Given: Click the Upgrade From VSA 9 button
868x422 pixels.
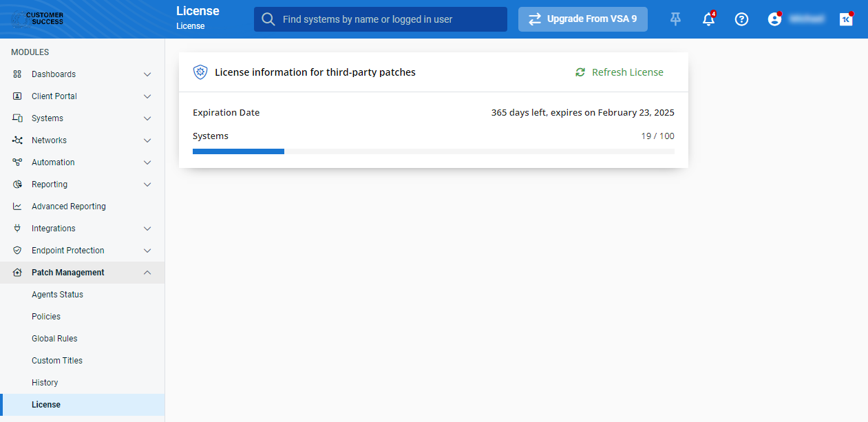Looking at the screenshot, I should coord(582,19).
